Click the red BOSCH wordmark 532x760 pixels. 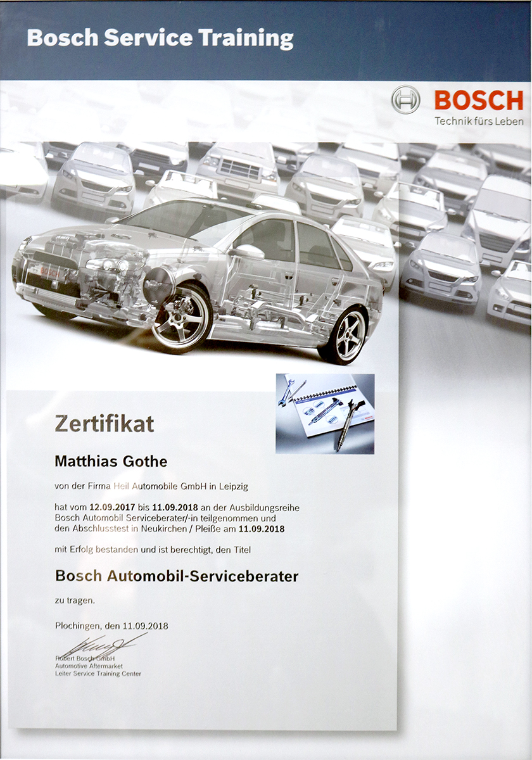(479, 100)
